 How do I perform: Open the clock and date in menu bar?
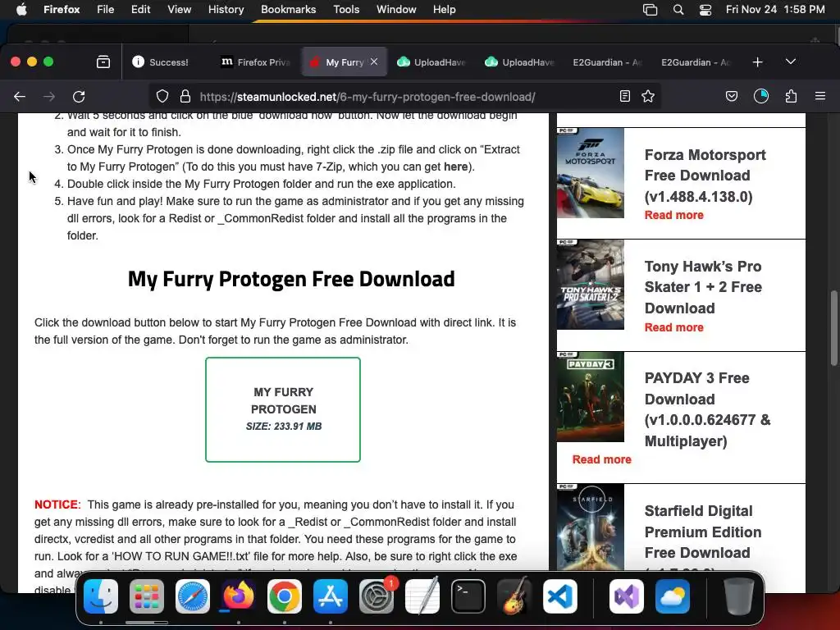775,10
